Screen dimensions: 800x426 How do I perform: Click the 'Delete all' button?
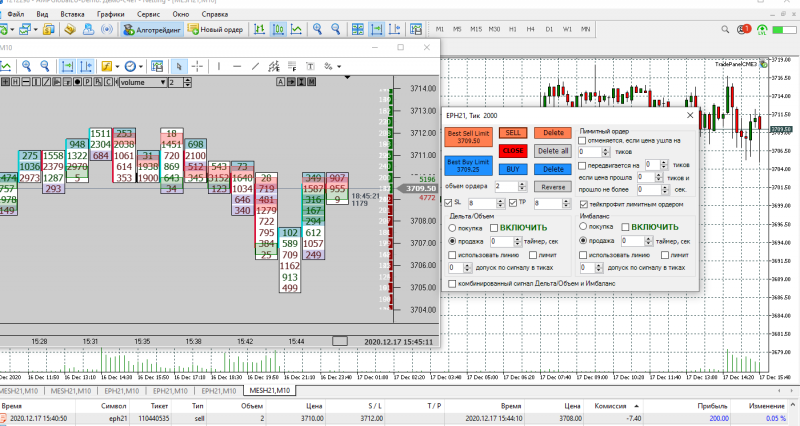553,151
